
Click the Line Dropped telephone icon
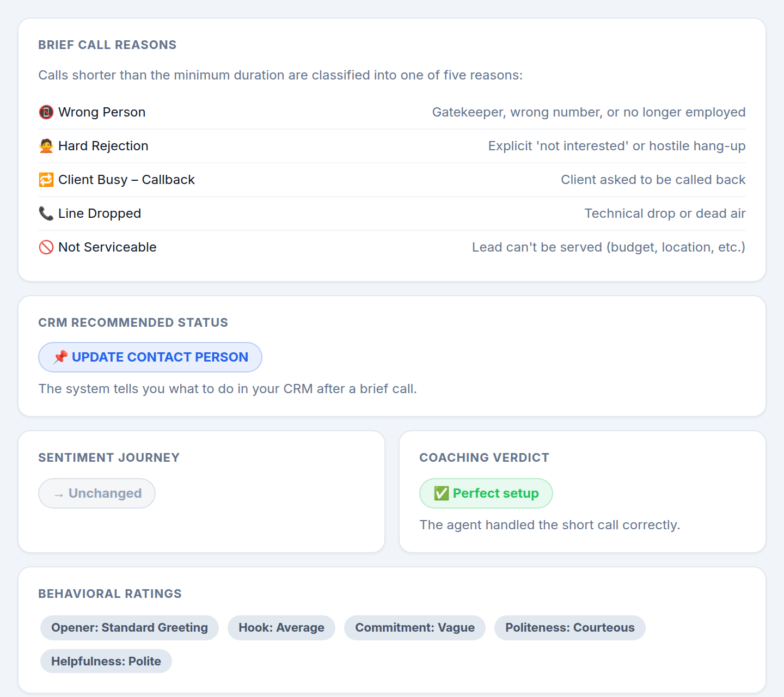coord(46,213)
